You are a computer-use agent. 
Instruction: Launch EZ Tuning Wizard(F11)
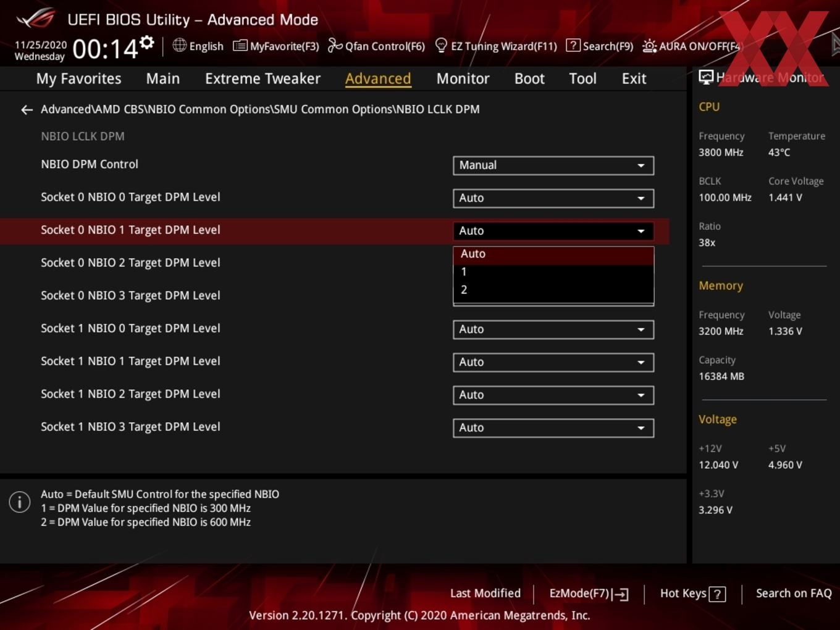(x=496, y=46)
